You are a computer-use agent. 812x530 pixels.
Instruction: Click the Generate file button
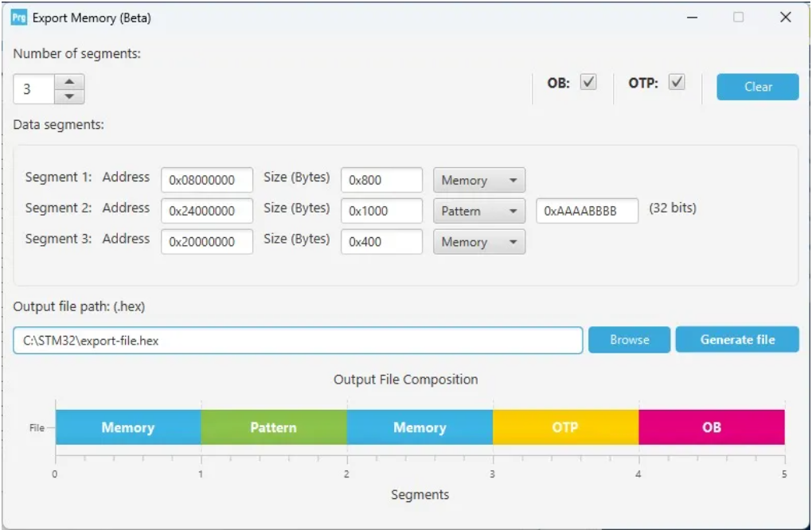pyautogui.click(x=737, y=340)
